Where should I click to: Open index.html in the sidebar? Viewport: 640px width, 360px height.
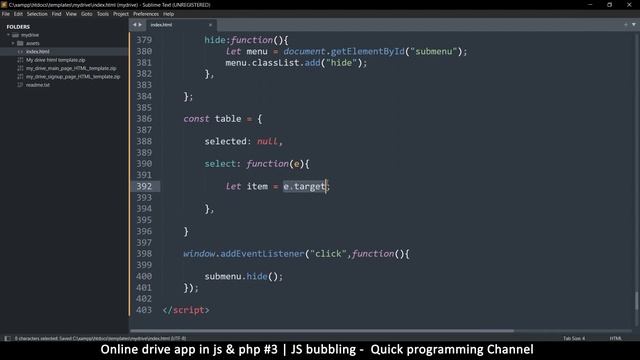[x=38, y=51]
